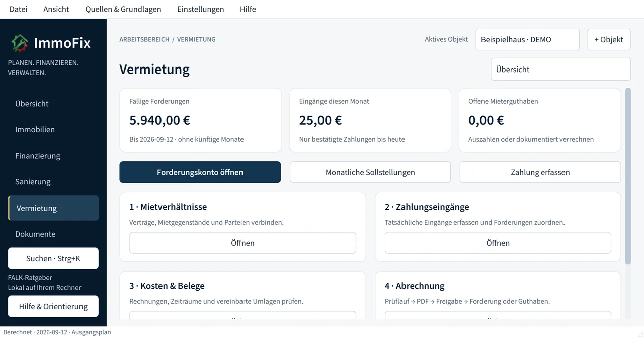The image size is (644, 338).
Task: Switch to the Sanierung section
Action: pos(53,182)
